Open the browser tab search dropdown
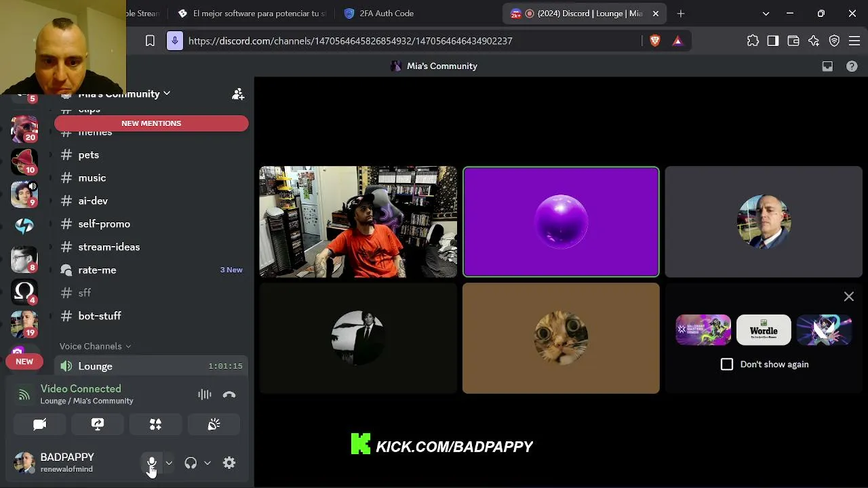This screenshot has height=488, width=868. coord(766,14)
